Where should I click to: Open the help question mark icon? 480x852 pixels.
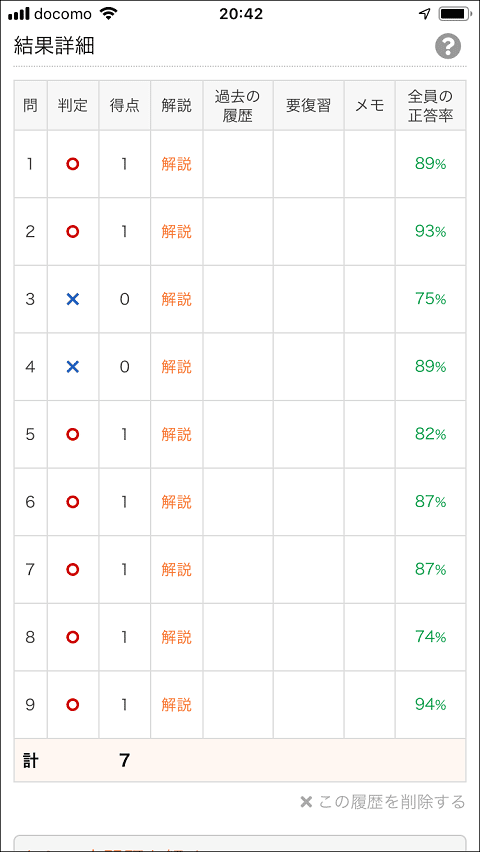448,47
